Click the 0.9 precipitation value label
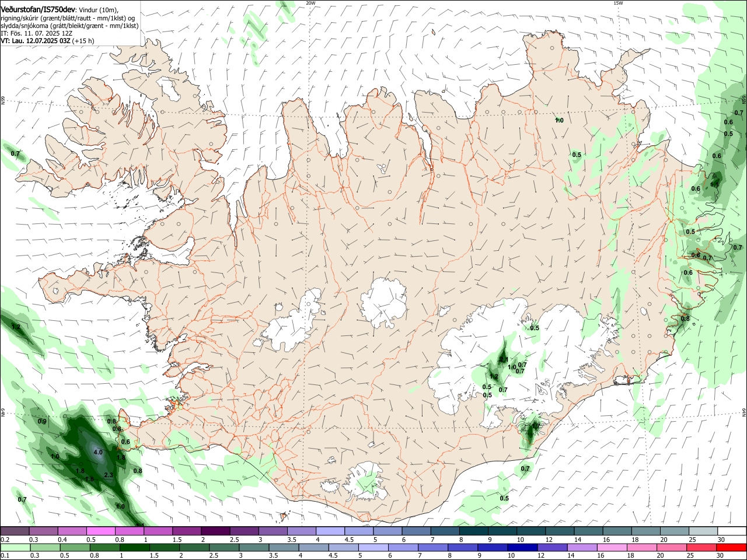The height and width of the screenshot is (560, 747). click(42, 421)
